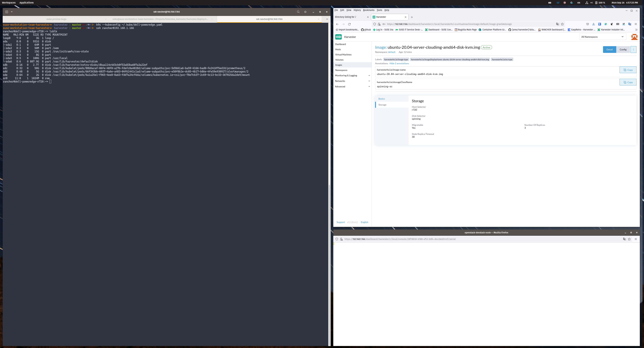
Task: Open Firefox hamburger menu in Harvester window
Action: [x=636, y=24]
